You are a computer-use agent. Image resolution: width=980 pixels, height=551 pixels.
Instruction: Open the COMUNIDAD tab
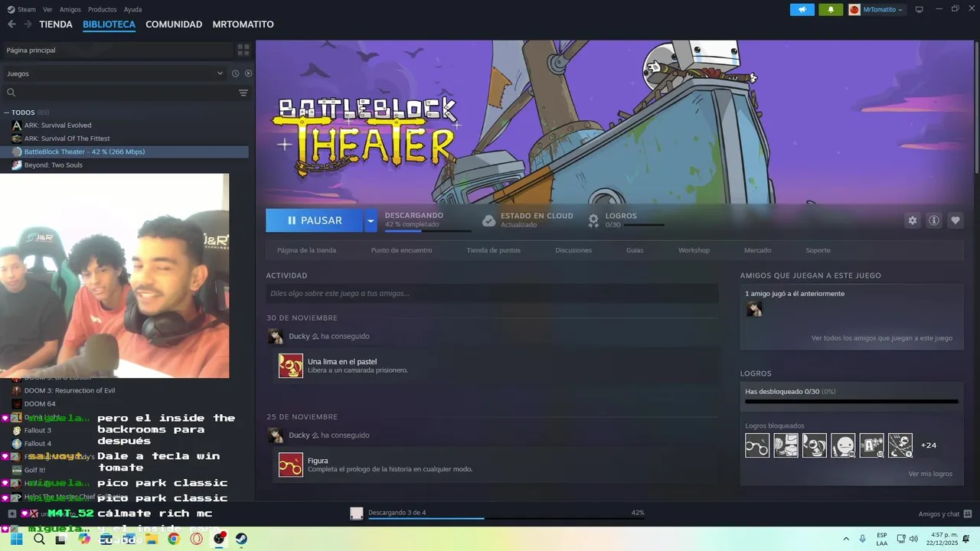(174, 24)
